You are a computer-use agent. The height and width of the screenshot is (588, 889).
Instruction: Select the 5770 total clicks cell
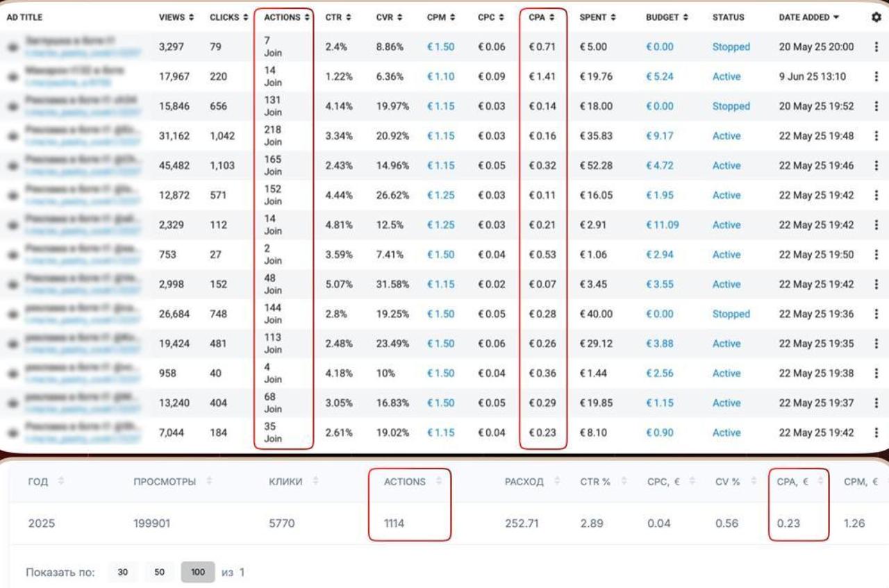(x=281, y=523)
